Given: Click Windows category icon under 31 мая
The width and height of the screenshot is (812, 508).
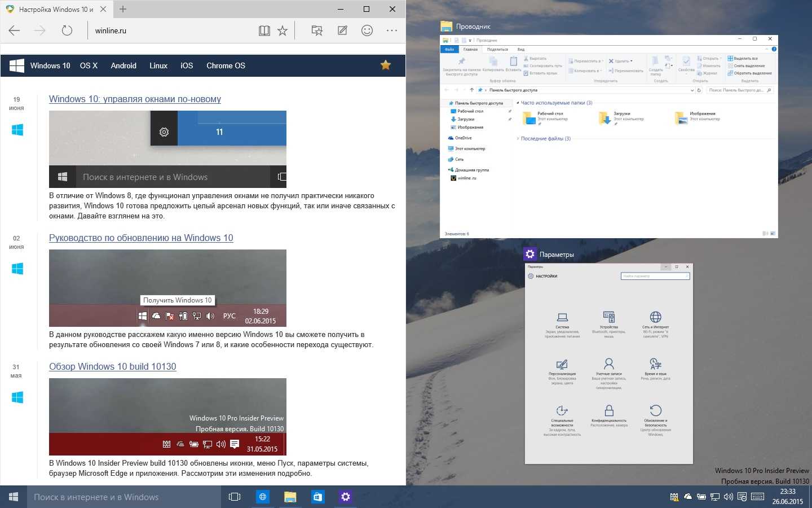Looking at the screenshot, I should point(17,397).
